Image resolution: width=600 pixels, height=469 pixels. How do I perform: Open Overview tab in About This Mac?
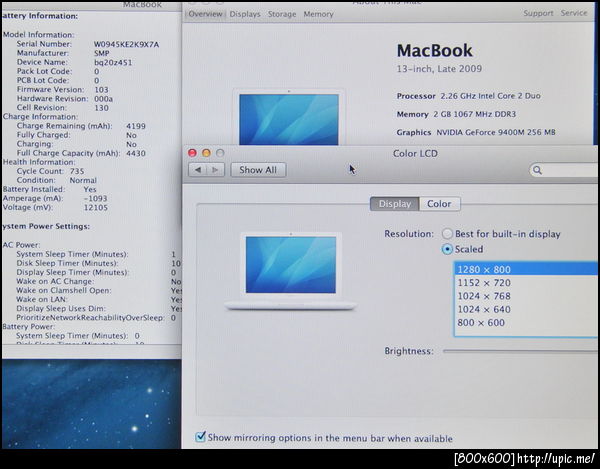coord(205,14)
